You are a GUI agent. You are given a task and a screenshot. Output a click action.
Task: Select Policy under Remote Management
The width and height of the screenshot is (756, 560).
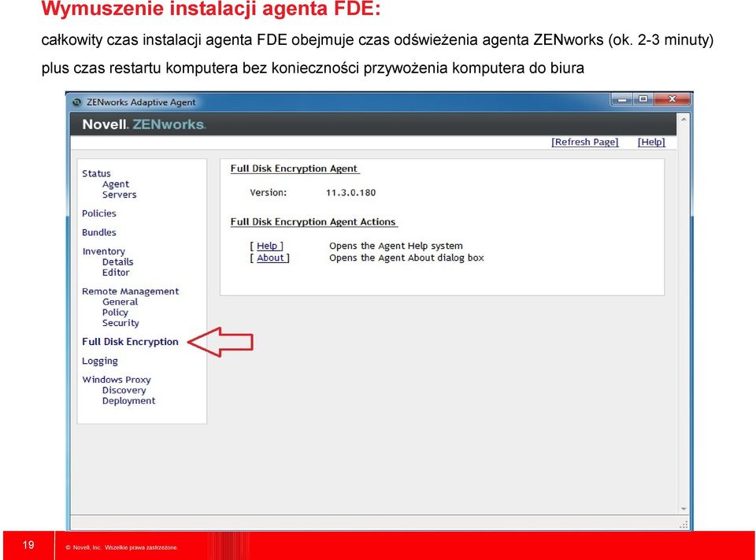click(115, 313)
